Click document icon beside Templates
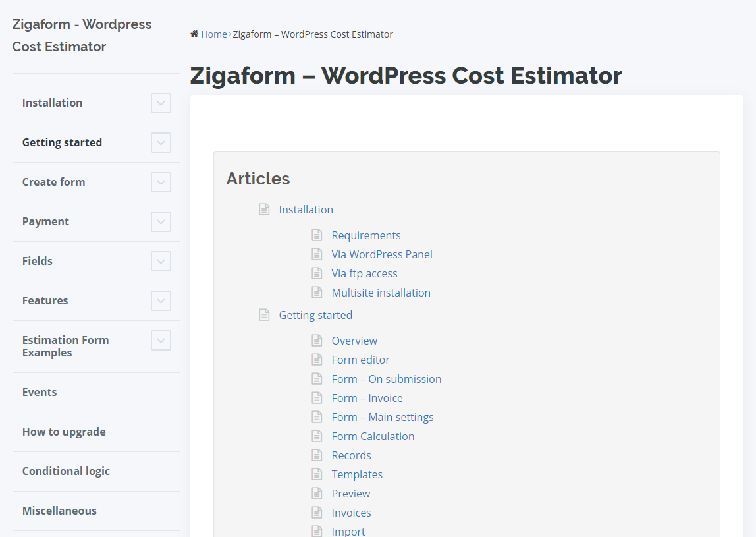 pos(317,475)
